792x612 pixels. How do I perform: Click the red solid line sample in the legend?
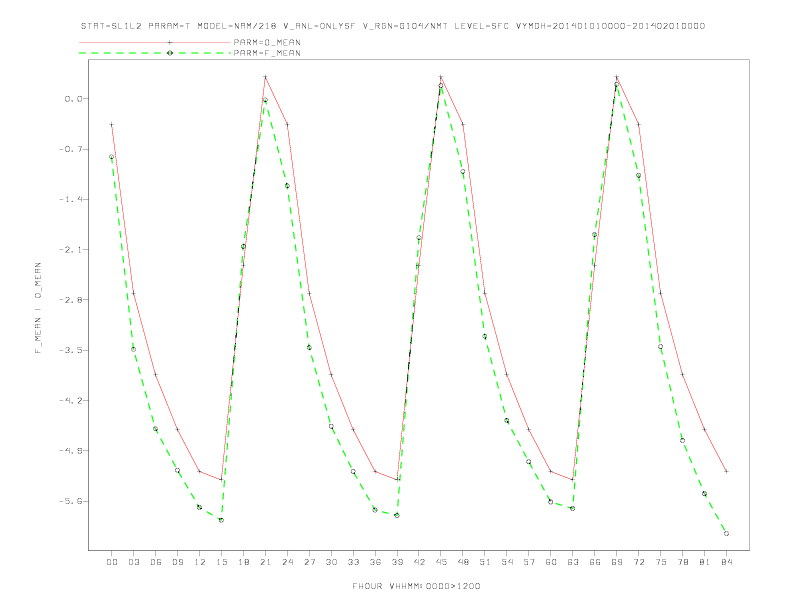click(155, 42)
